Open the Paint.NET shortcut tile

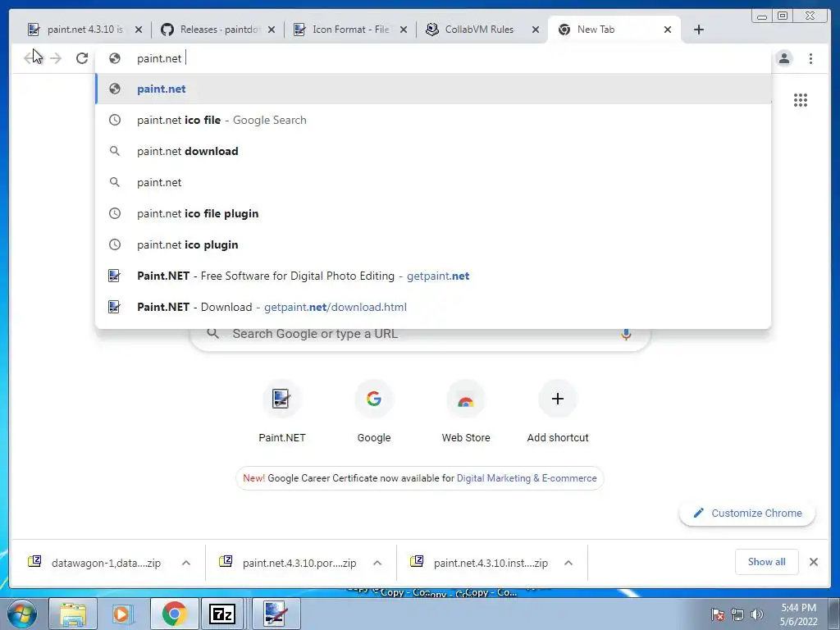tap(282, 412)
